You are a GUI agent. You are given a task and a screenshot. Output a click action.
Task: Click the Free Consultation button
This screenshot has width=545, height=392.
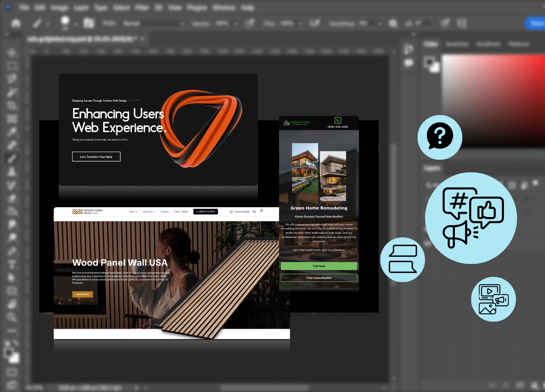[x=319, y=278]
